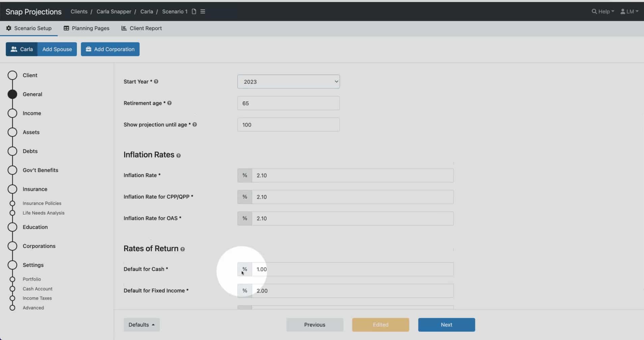Click help icon for Show projection until age
Viewport: 644px width, 340px height.
click(x=195, y=125)
